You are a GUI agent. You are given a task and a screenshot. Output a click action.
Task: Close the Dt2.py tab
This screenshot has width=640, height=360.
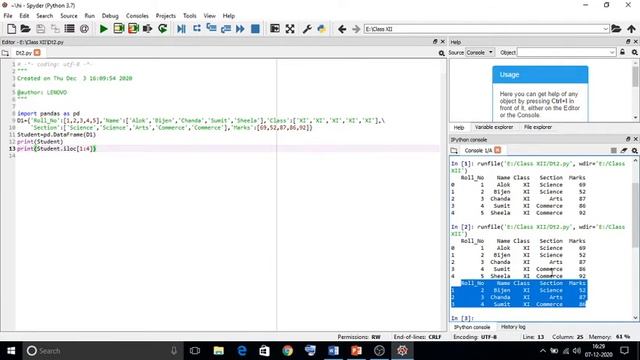[x=37, y=53]
